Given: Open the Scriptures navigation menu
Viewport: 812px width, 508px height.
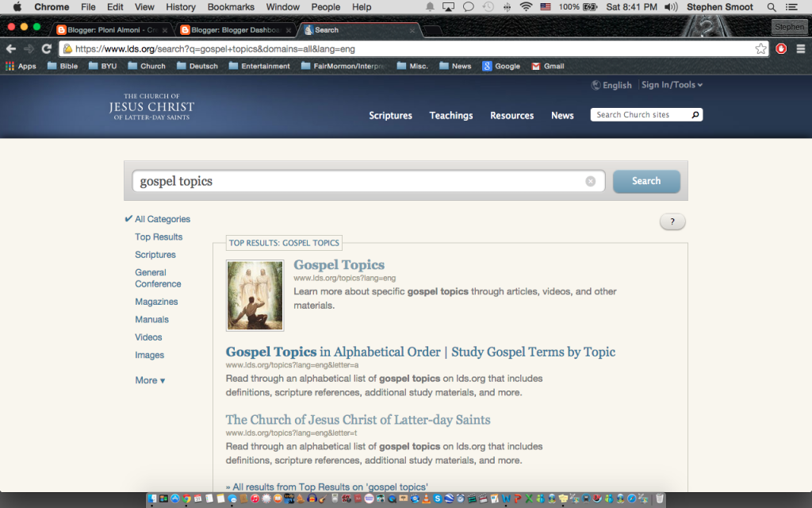Looking at the screenshot, I should pyautogui.click(x=390, y=115).
